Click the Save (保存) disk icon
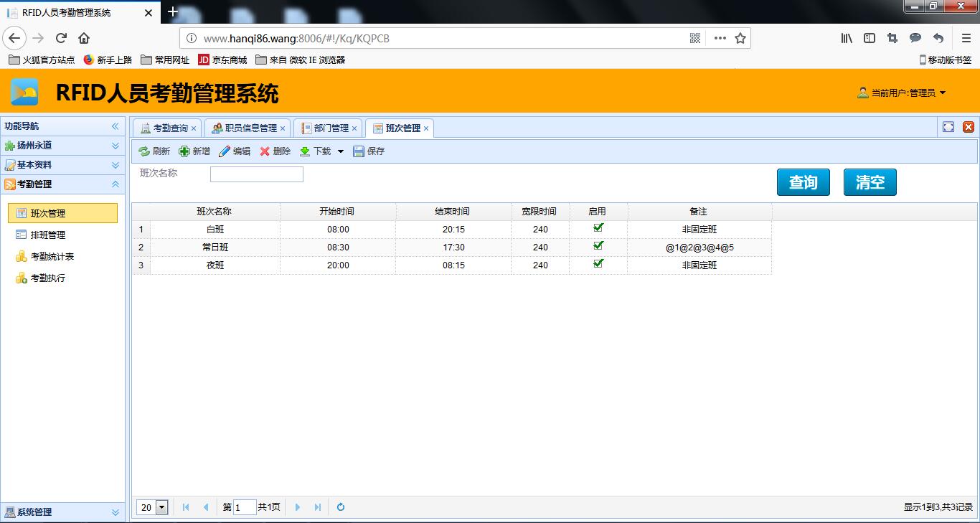The width and height of the screenshot is (980, 523). (359, 151)
